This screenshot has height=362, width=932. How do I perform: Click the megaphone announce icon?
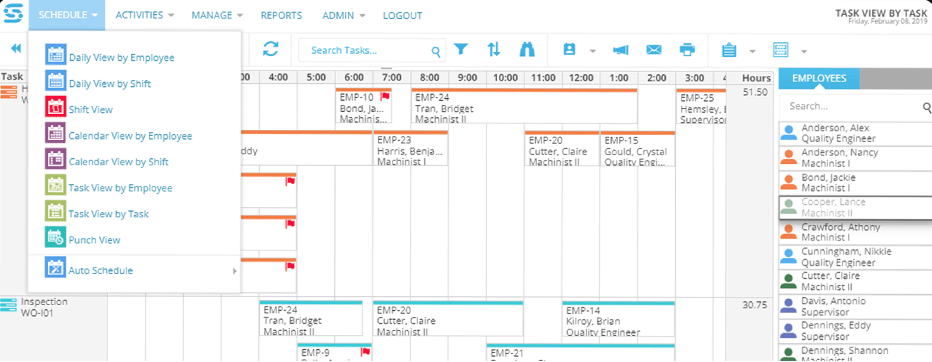click(621, 51)
